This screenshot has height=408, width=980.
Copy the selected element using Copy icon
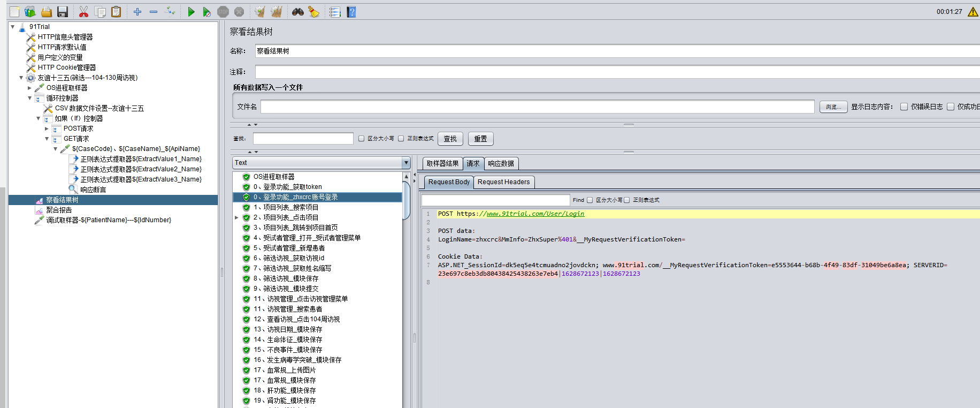pyautogui.click(x=99, y=12)
